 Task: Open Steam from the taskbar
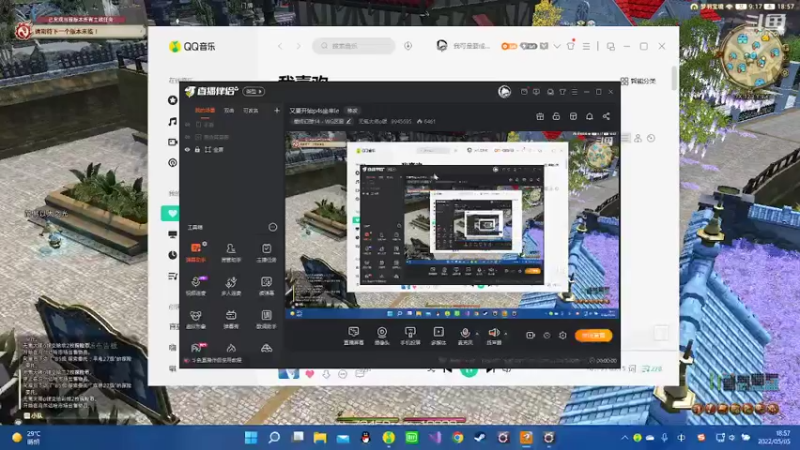pyautogui.click(x=480, y=438)
